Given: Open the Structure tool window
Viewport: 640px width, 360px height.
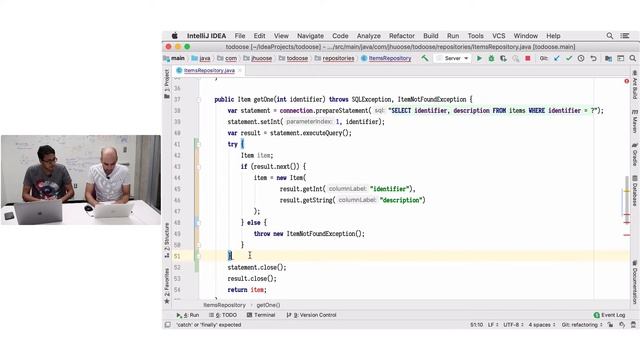Looking at the screenshot, I should coord(167,240).
